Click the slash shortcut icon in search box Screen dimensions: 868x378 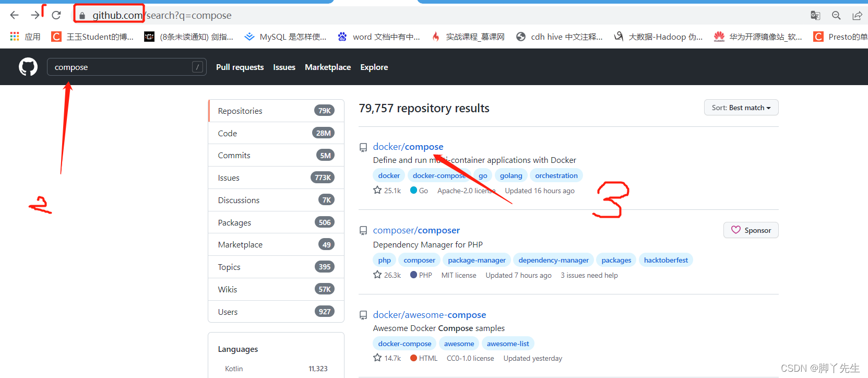pyautogui.click(x=197, y=67)
